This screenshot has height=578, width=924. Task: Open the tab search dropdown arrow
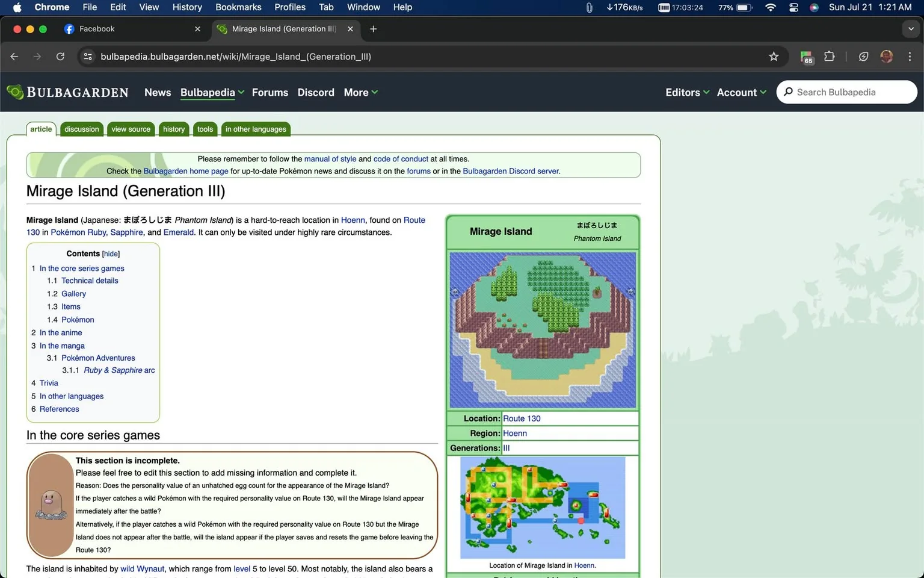(911, 29)
